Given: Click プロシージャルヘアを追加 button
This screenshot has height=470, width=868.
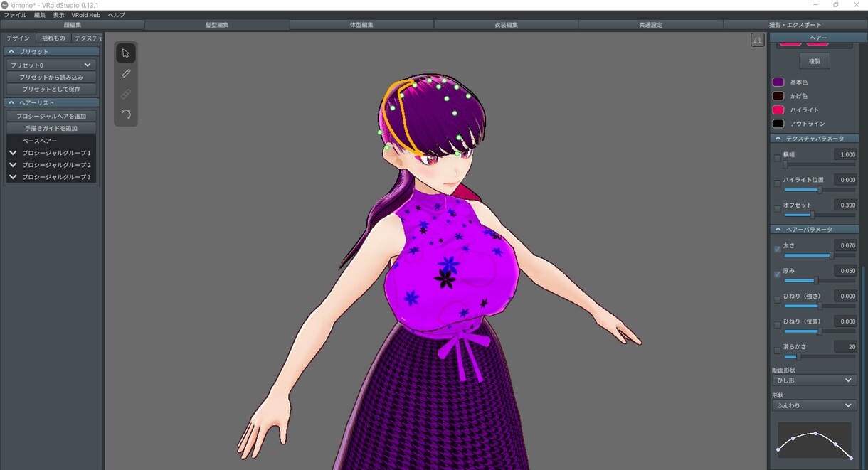Looking at the screenshot, I should [51, 116].
